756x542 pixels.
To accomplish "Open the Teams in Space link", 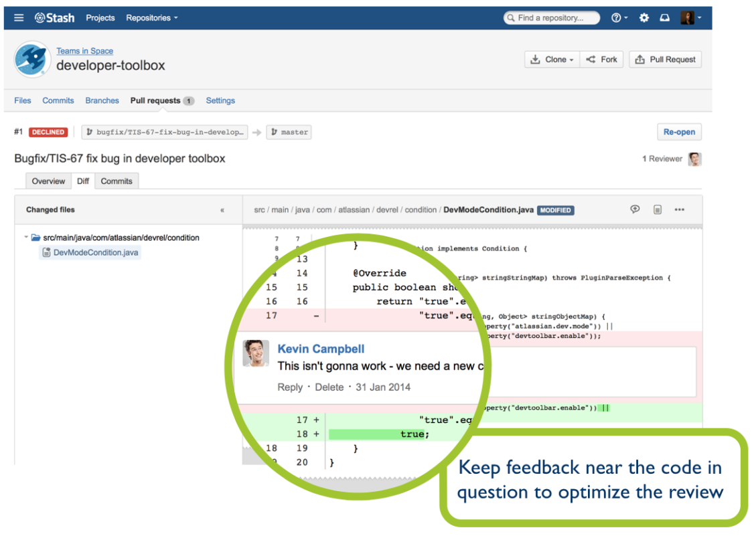I will pyautogui.click(x=84, y=51).
